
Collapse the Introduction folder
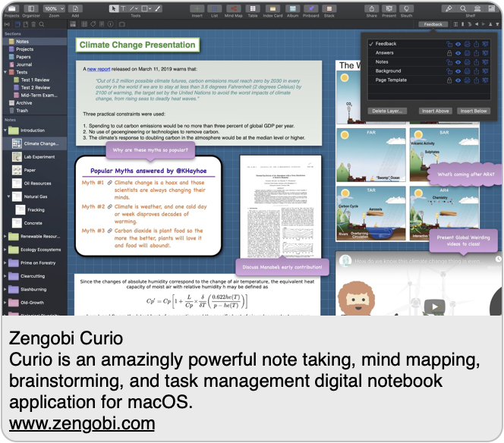(7, 130)
